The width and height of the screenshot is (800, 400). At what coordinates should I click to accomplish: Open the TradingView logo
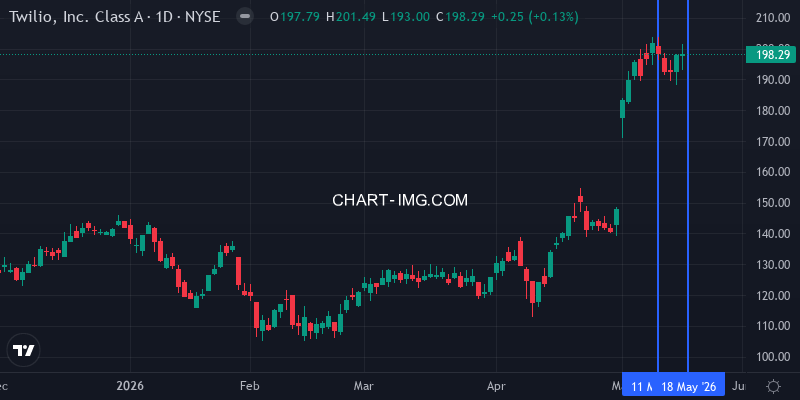[x=23, y=350]
